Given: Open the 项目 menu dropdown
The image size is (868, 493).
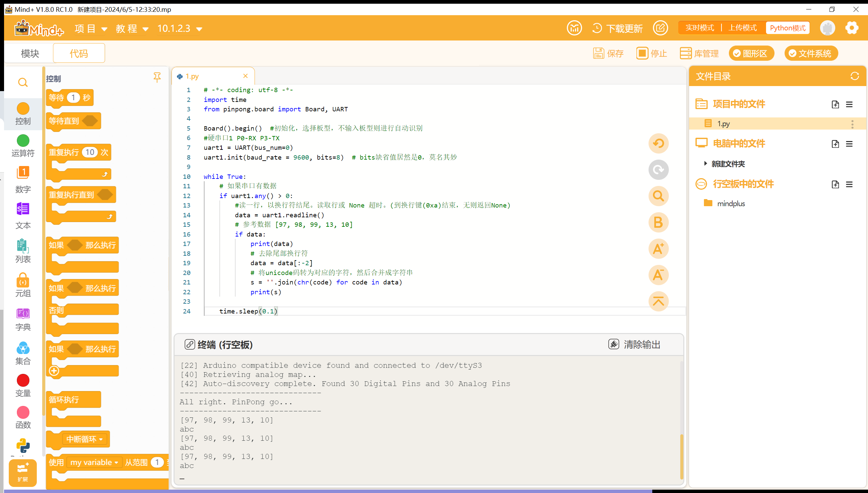Looking at the screenshot, I should (89, 28).
